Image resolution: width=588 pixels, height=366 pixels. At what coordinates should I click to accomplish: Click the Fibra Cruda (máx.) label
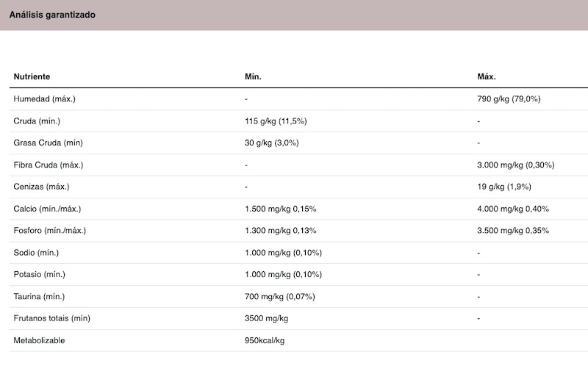[49, 165]
